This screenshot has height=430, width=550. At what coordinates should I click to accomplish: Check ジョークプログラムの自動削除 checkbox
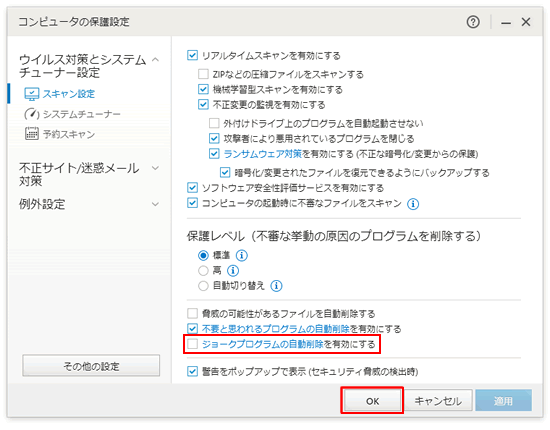[x=192, y=344]
